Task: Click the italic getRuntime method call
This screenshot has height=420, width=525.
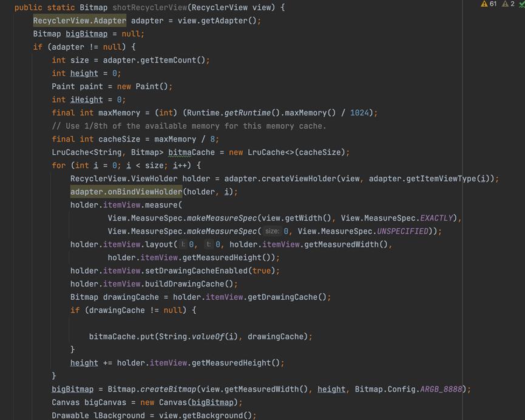Action: pyautogui.click(x=248, y=113)
